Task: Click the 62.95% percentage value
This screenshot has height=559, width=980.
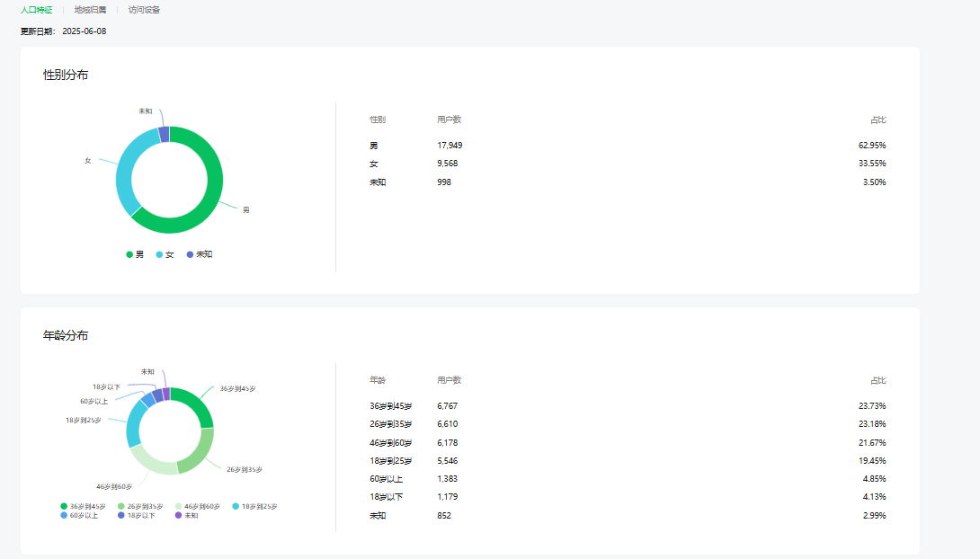Action: [x=872, y=146]
